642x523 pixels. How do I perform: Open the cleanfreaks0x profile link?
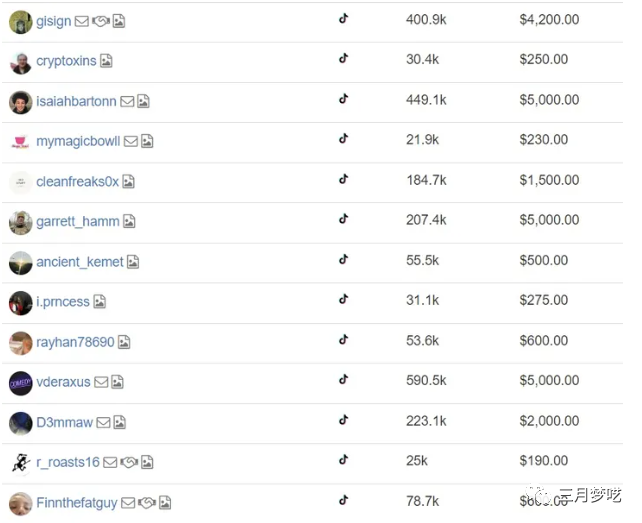point(77,182)
